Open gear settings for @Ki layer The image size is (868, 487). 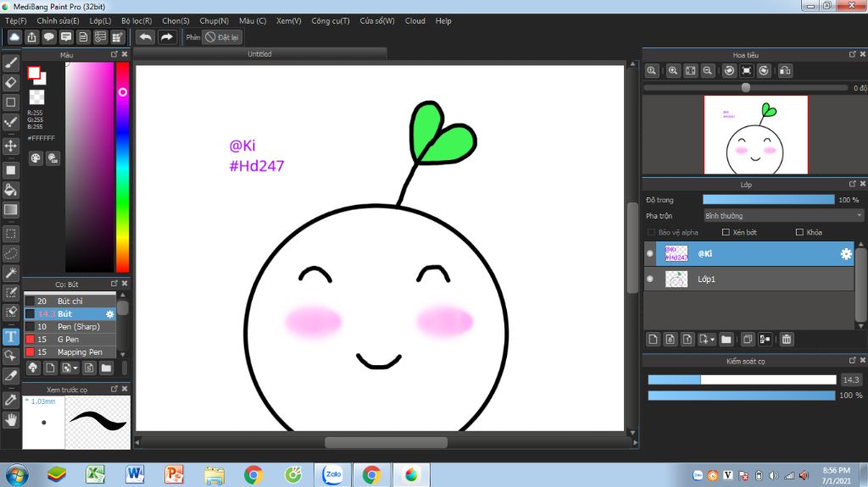point(846,253)
